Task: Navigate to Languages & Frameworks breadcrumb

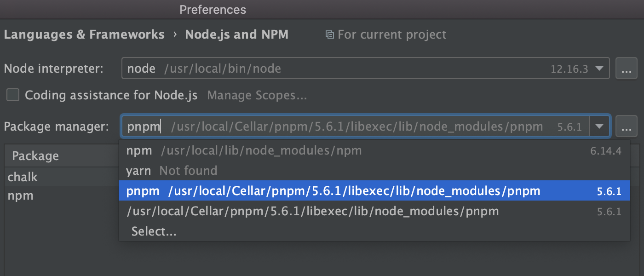Action: point(85,34)
